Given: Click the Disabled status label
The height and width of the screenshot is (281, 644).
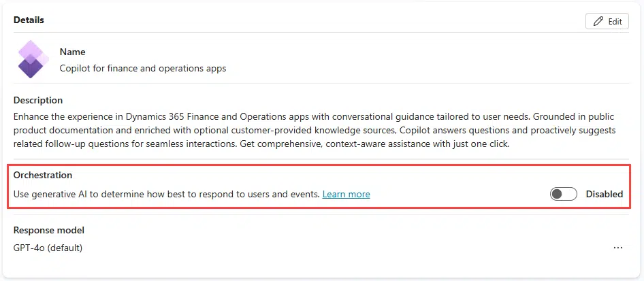Looking at the screenshot, I should click(604, 194).
